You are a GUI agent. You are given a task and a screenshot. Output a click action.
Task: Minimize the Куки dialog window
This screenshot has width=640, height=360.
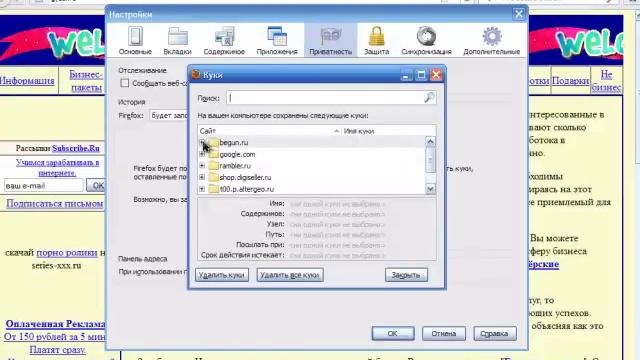click(406, 75)
